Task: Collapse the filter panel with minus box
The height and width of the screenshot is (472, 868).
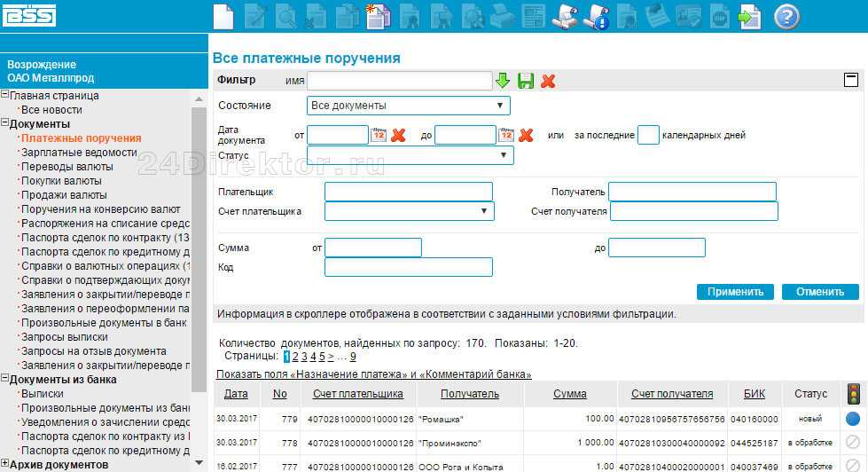Action: pos(851,80)
